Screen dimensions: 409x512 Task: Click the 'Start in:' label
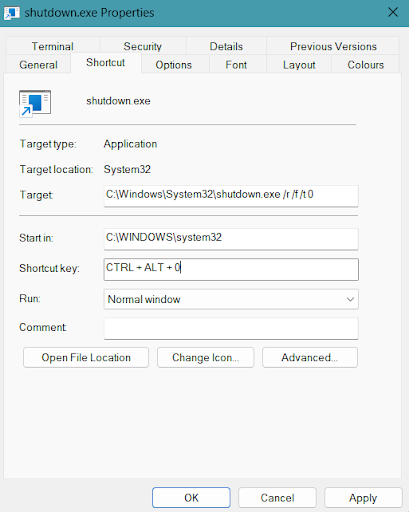coord(36,238)
